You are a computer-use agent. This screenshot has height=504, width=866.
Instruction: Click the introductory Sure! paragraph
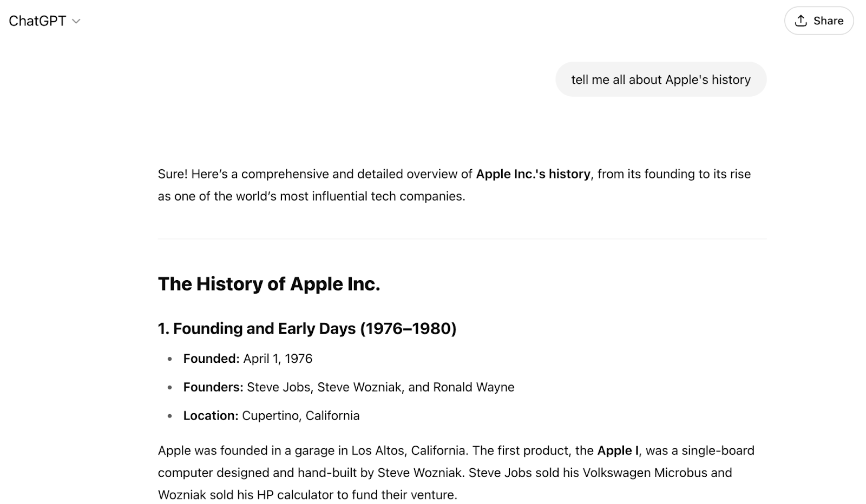454,185
